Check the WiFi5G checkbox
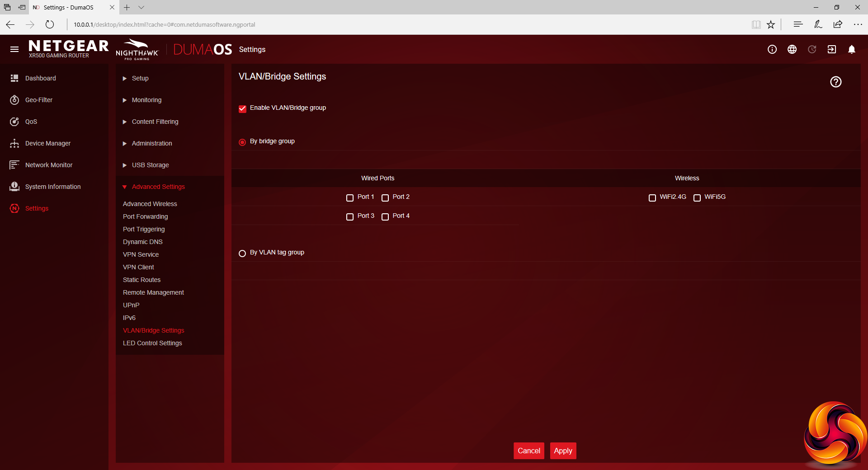The width and height of the screenshot is (868, 470). (697, 197)
